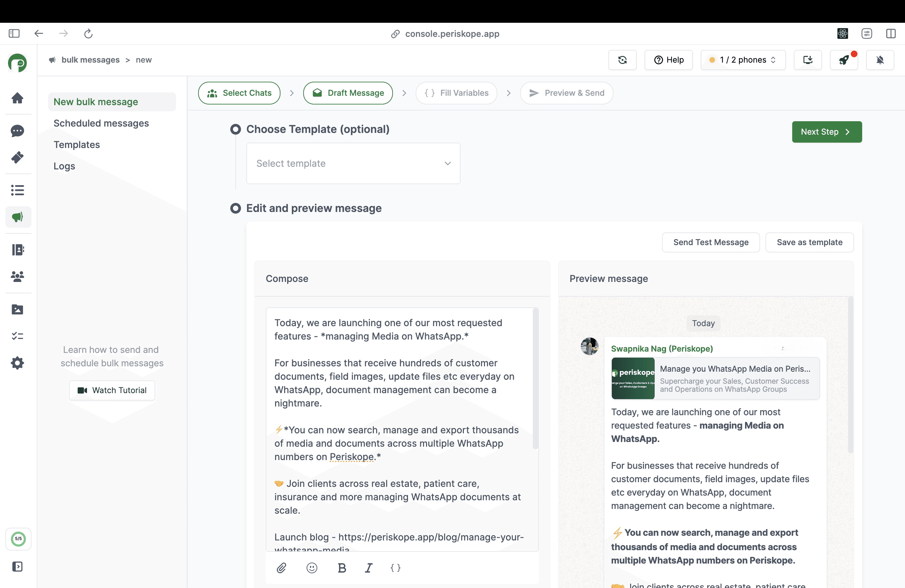905x588 pixels.
Task: Insert variable using curly braces icon
Action: pyautogui.click(x=396, y=568)
